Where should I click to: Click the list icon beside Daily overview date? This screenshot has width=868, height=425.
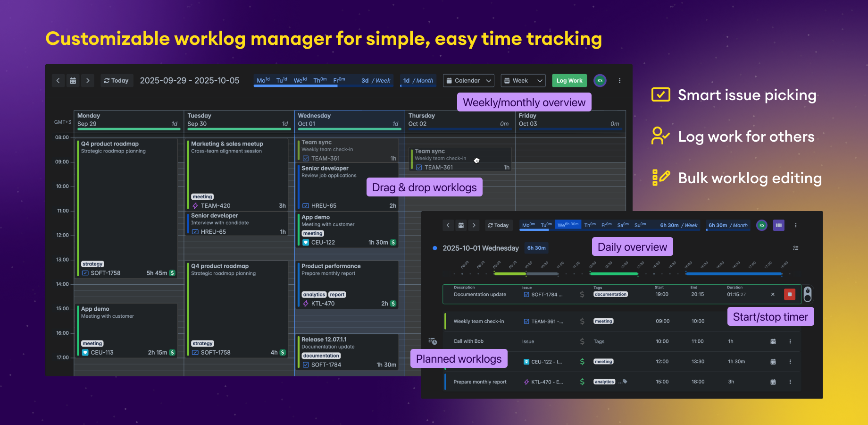click(796, 248)
